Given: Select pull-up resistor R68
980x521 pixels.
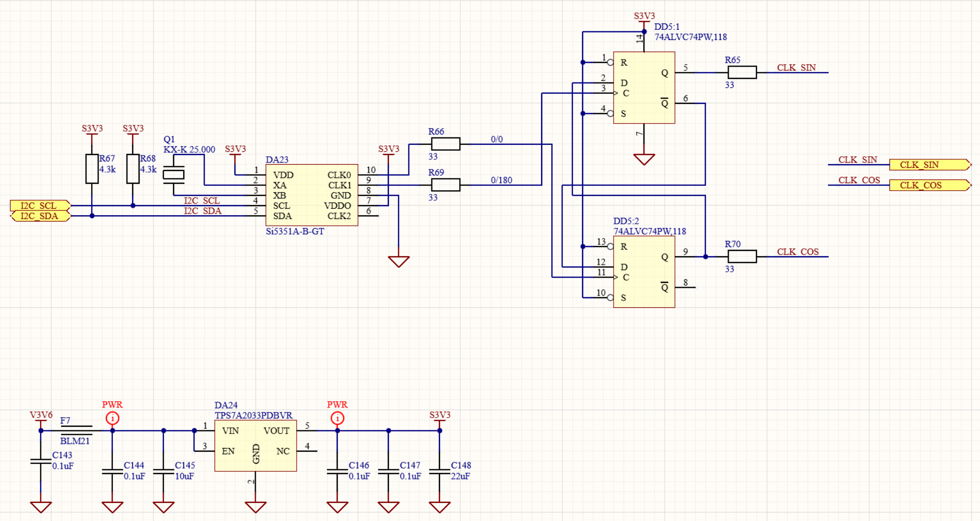Looking at the screenshot, I should click(133, 169).
